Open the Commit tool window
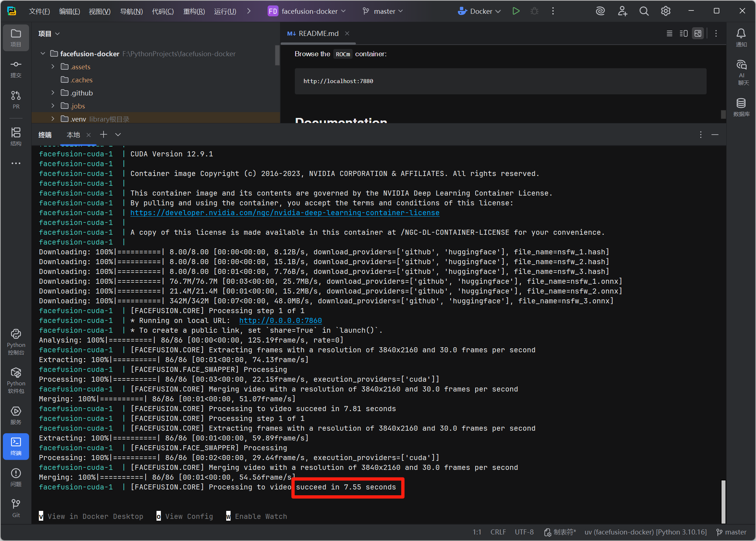 pos(16,69)
